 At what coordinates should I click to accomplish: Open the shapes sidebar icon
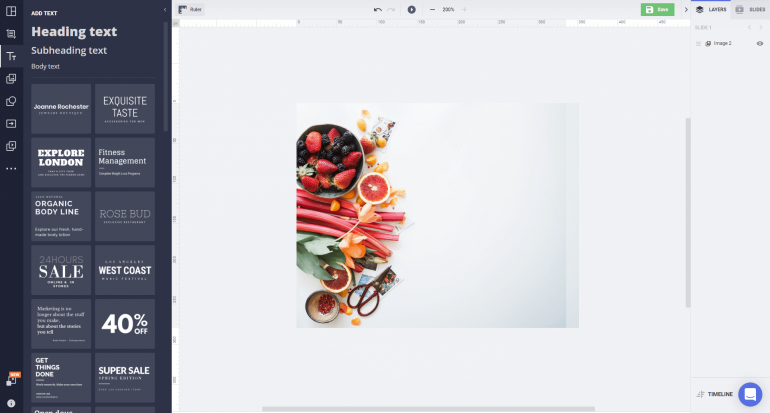coord(11,101)
